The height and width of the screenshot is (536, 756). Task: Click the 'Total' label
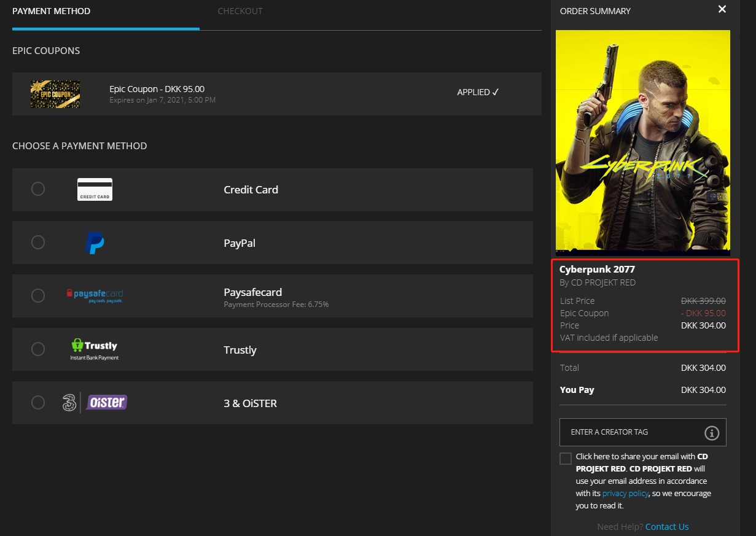569,368
